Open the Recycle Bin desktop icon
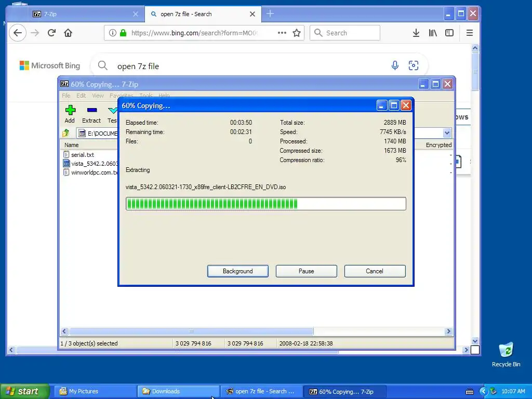This screenshot has height=399, width=532. (x=506, y=354)
